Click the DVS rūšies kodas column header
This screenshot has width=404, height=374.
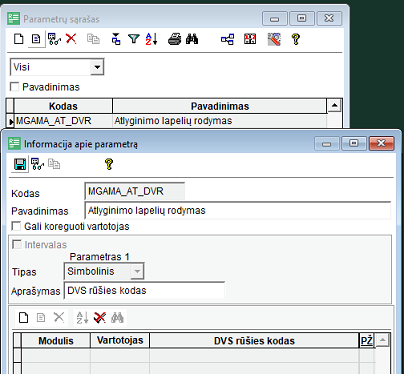[254, 341]
